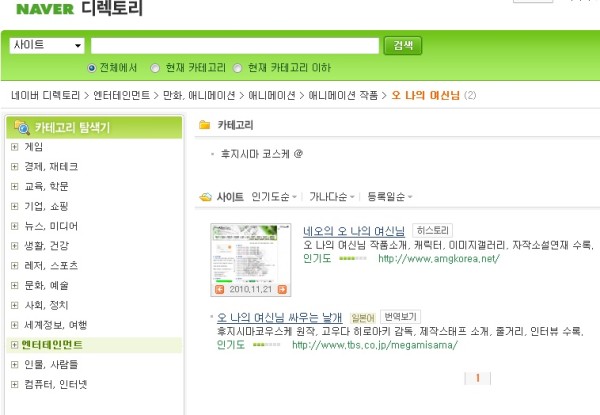Show next thumbnail date with right arrow
The image size is (600, 415).
282,290
